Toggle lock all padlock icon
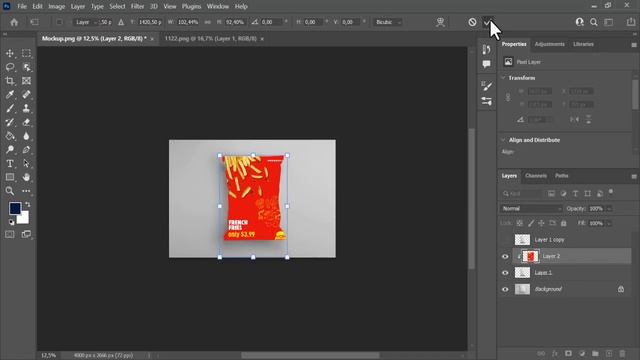640x360 pixels. (x=564, y=223)
